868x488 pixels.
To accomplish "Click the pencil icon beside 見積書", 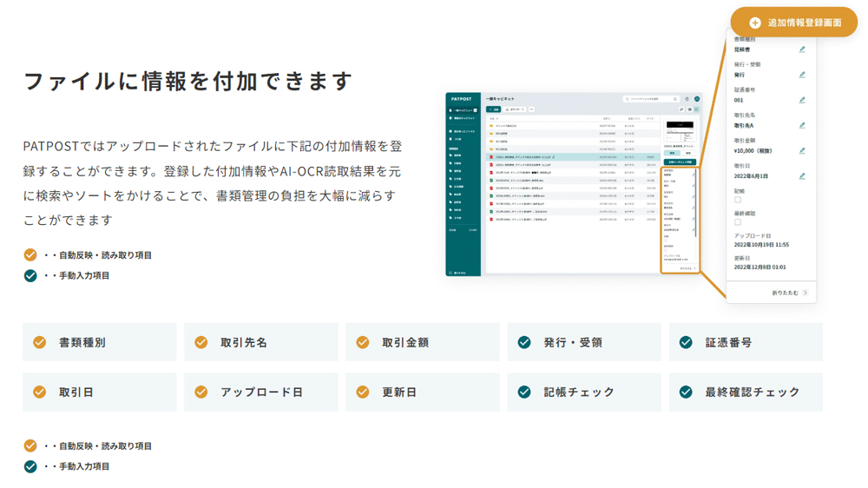I will (x=801, y=49).
